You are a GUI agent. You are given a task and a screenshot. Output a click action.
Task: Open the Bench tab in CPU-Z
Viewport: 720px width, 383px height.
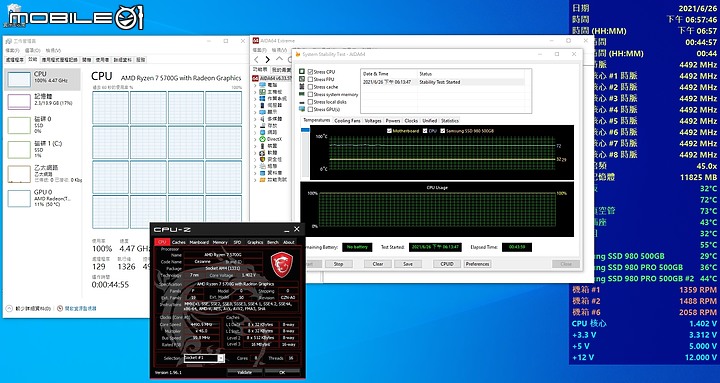273,242
